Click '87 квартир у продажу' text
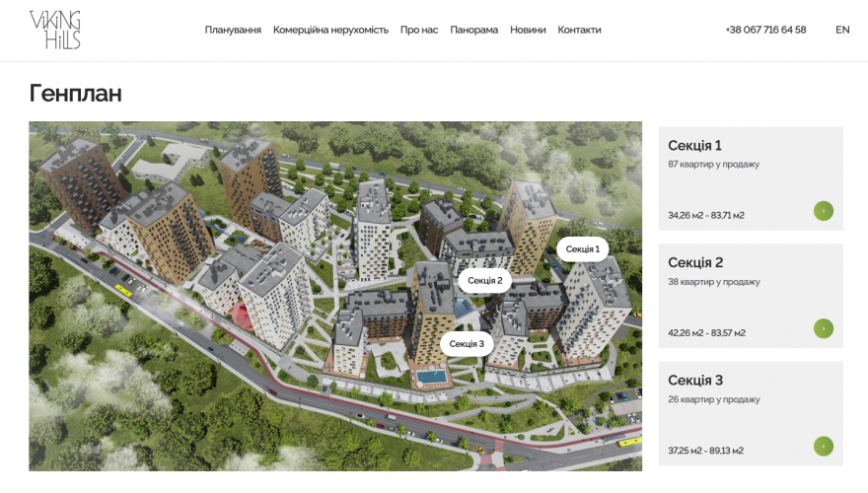The width and height of the screenshot is (868, 493). tap(713, 165)
